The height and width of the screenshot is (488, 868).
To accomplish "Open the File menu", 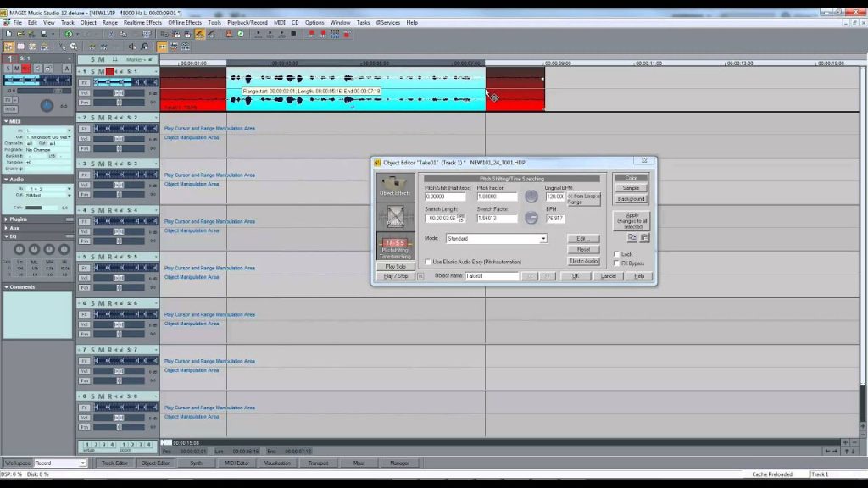I will [x=18, y=23].
